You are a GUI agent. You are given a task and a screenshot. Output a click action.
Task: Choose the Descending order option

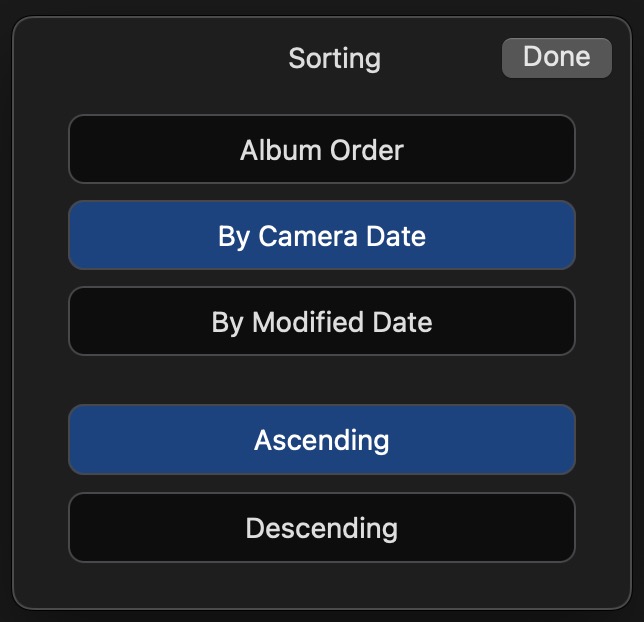pos(322,527)
